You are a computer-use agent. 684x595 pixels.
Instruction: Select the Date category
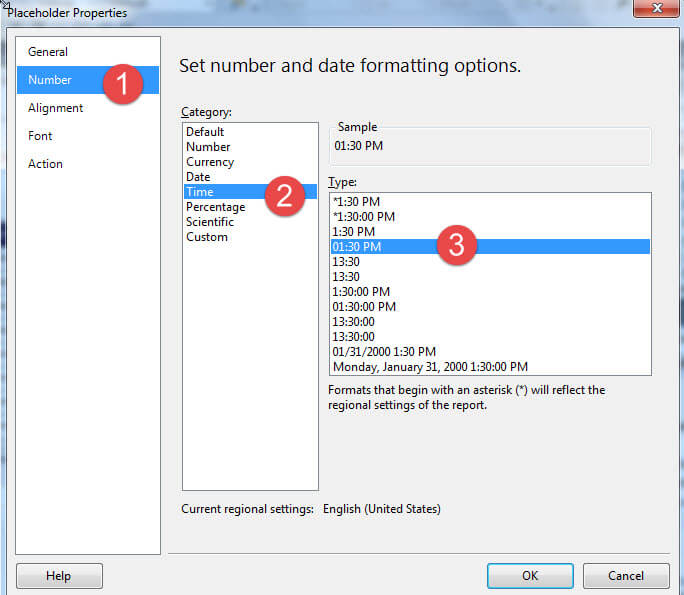click(198, 177)
